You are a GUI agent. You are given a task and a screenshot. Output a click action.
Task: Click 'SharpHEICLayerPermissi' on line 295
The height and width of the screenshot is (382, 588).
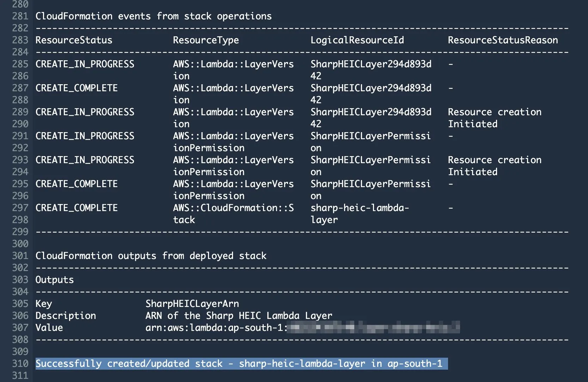(370, 184)
